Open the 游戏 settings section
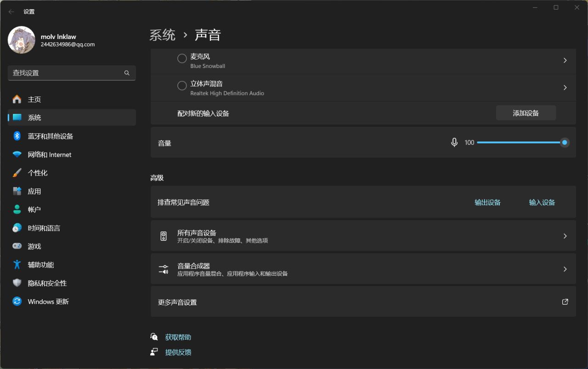Image resolution: width=588 pixels, height=369 pixels. [x=34, y=246]
